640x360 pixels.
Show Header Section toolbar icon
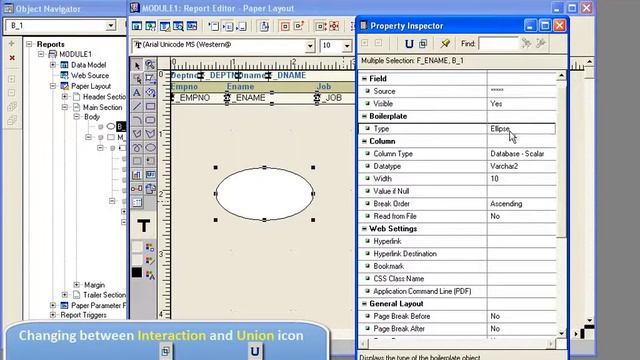click(x=214, y=26)
